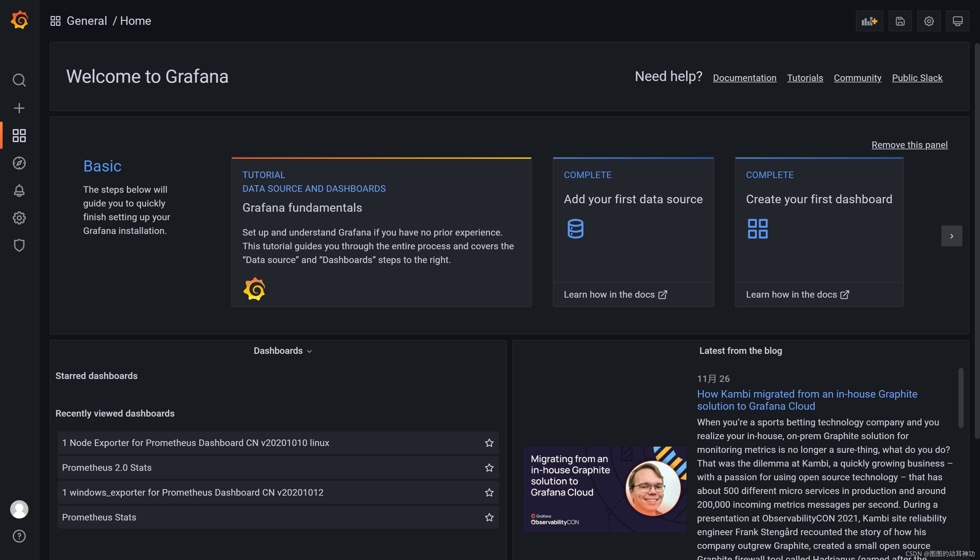The height and width of the screenshot is (560, 980).
Task: Open the Documentation help link
Action: pos(744,78)
